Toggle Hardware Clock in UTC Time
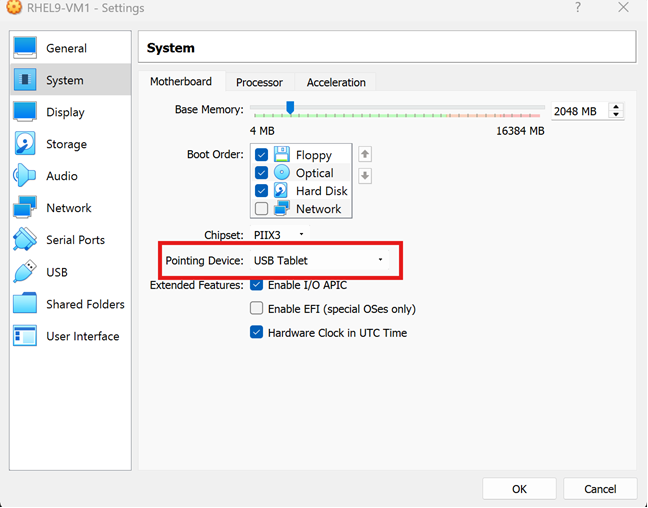This screenshot has height=508, width=648. (256, 332)
